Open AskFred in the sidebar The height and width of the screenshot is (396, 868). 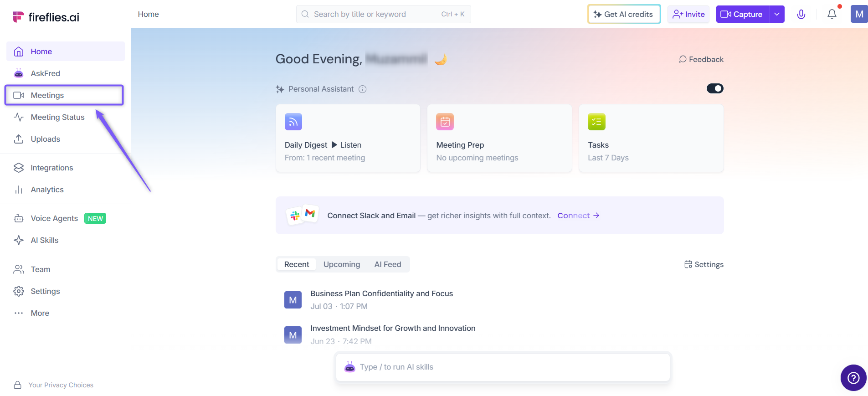66,73
